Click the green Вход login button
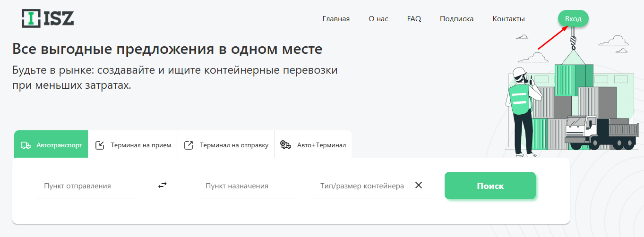This screenshot has width=644, height=237. [573, 19]
